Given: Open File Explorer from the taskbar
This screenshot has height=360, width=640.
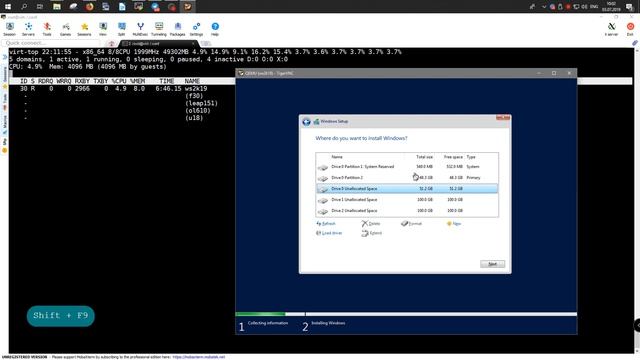Looking at the screenshot, I should 57,7.
